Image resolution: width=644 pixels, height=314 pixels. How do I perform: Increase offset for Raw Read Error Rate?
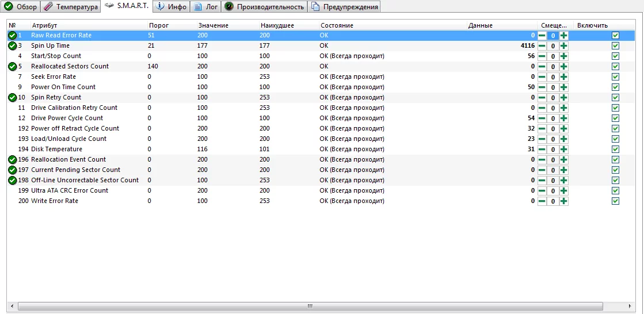pyautogui.click(x=564, y=35)
